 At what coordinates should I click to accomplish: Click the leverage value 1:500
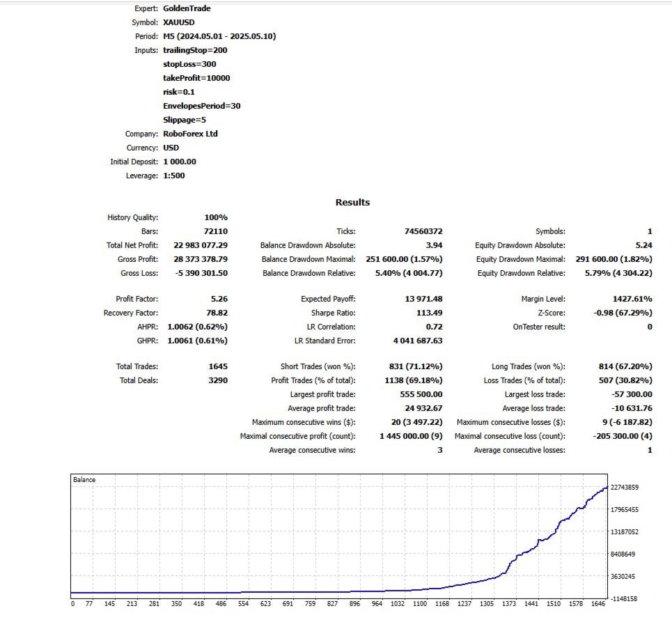coord(174,176)
